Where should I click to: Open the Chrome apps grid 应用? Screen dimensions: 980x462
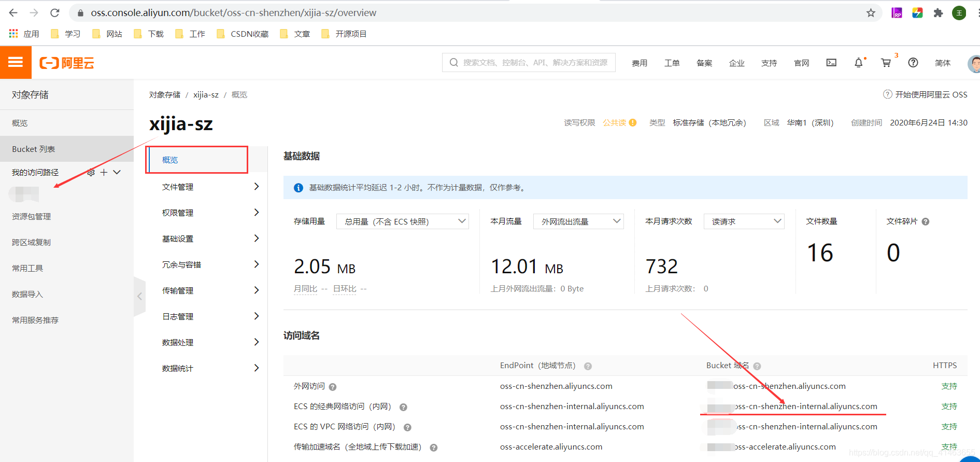point(24,34)
